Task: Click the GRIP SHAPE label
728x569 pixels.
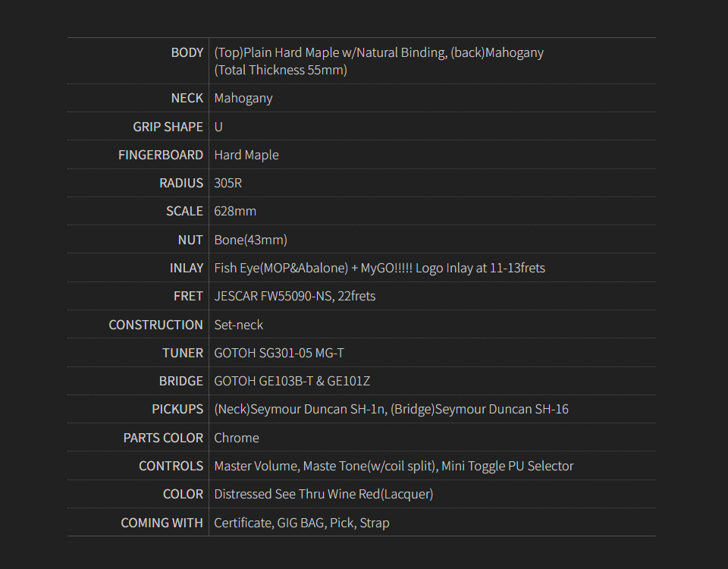Action: pos(168,127)
